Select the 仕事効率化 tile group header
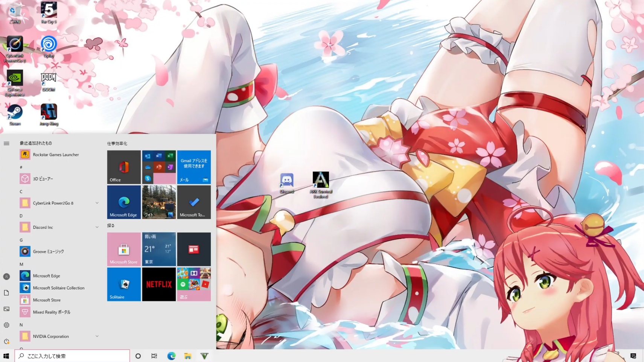Viewport: 644px width, 362px height. coord(117,143)
